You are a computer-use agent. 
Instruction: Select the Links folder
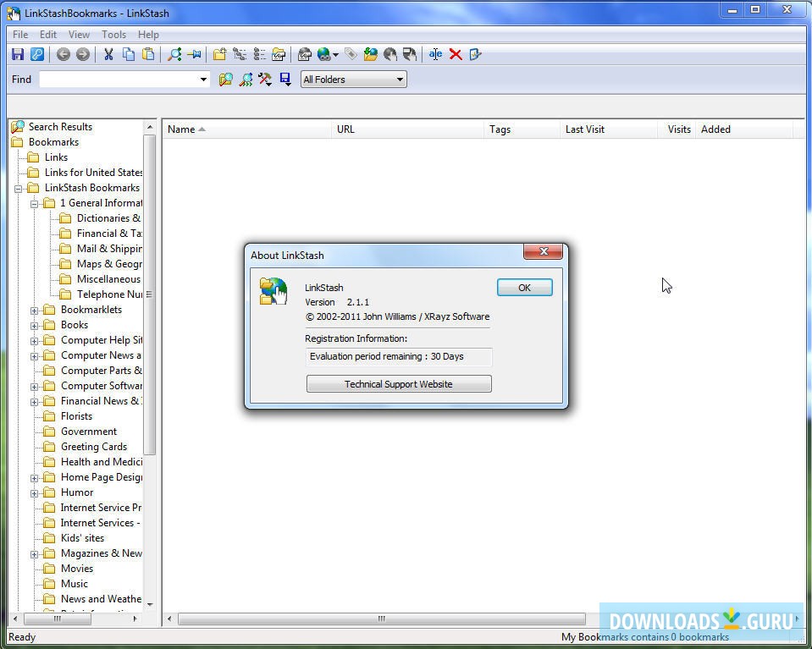[56, 157]
